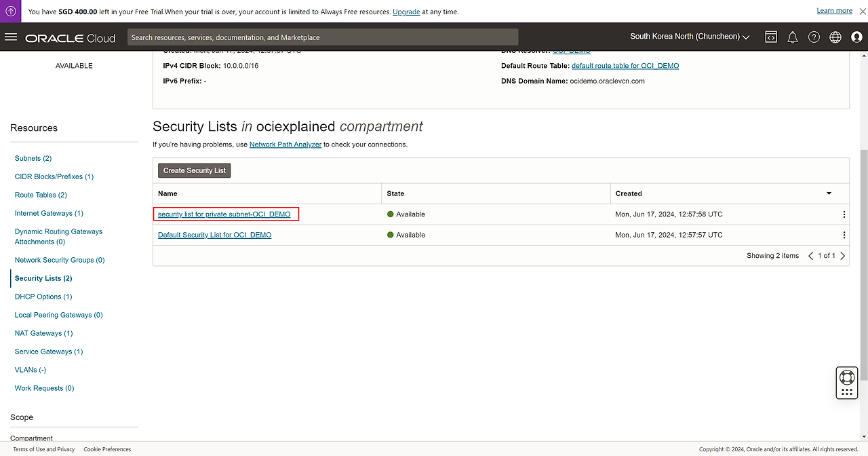
Task: Expand the South Korea North region dropdown
Action: [690, 37]
